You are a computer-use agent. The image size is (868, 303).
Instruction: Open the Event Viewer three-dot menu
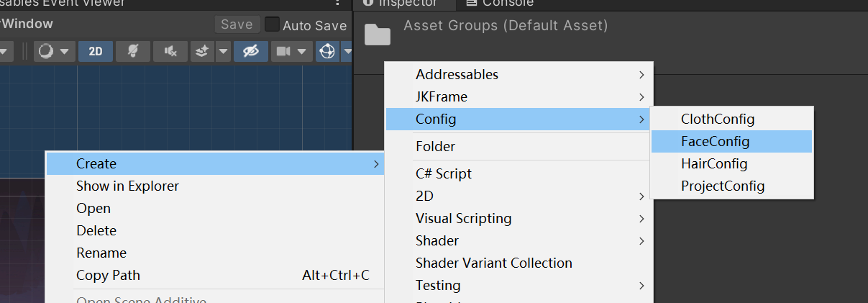point(337,3)
